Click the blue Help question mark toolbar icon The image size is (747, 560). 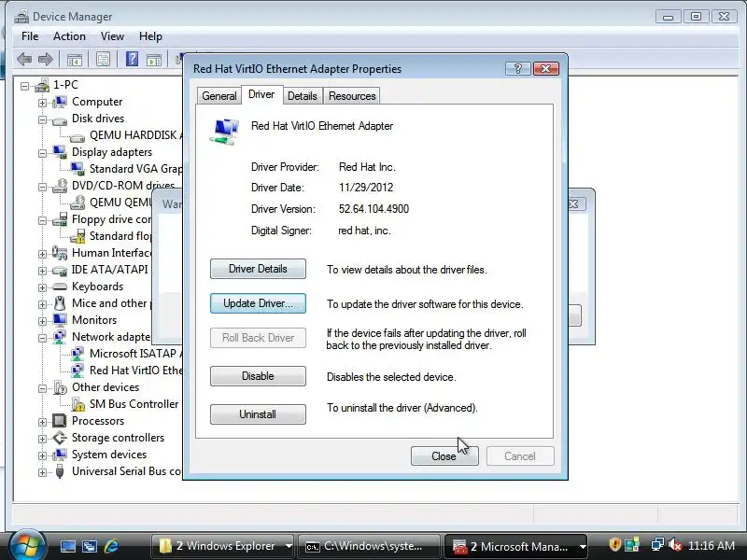[132, 59]
